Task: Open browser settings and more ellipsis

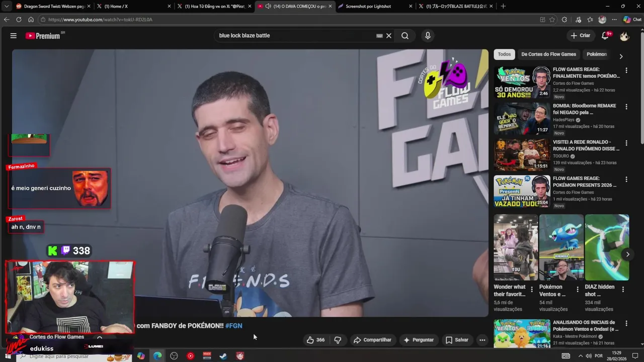Action: click(x=614, y=20)
